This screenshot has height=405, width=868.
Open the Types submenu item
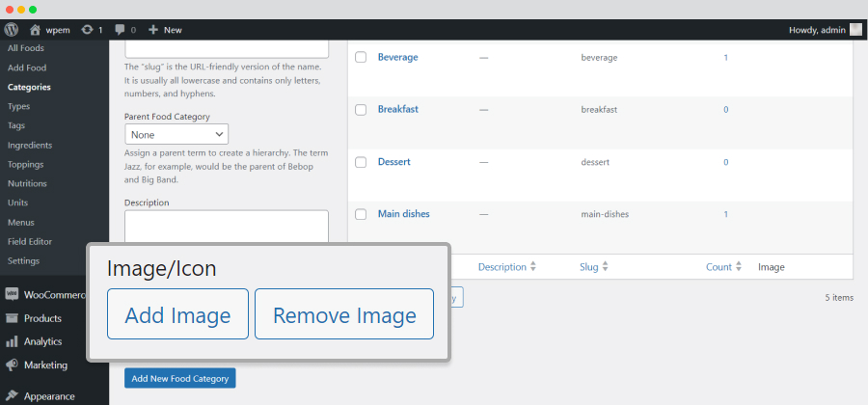[19, 106]
